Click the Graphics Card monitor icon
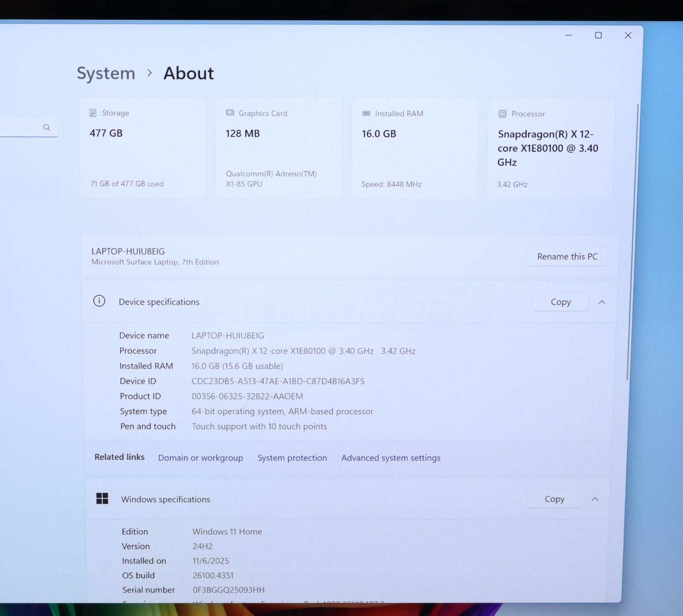Image resolution: width=683 pixels, height=616 pixels. 230,113
